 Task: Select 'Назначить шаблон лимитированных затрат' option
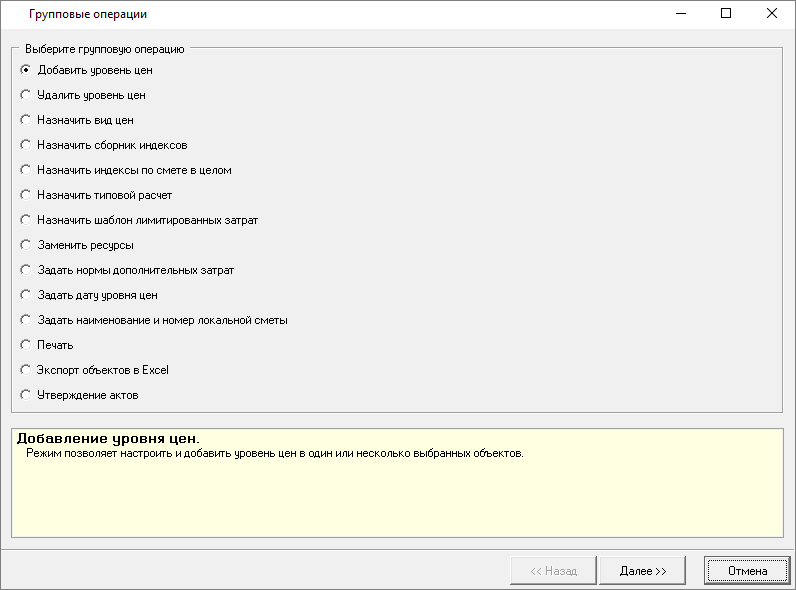(x=26, y=220)
